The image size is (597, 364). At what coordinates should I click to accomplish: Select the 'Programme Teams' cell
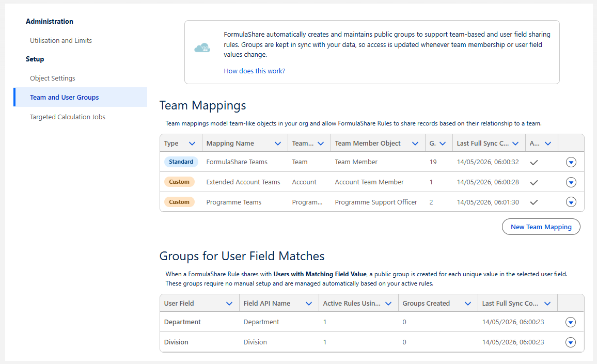pyautogui.click(x=234, y=202)
